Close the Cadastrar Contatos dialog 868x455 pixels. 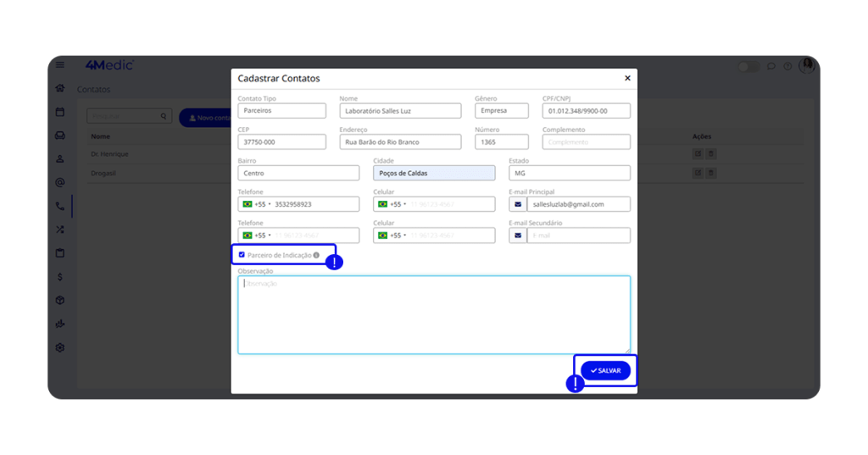click(627, 79)
